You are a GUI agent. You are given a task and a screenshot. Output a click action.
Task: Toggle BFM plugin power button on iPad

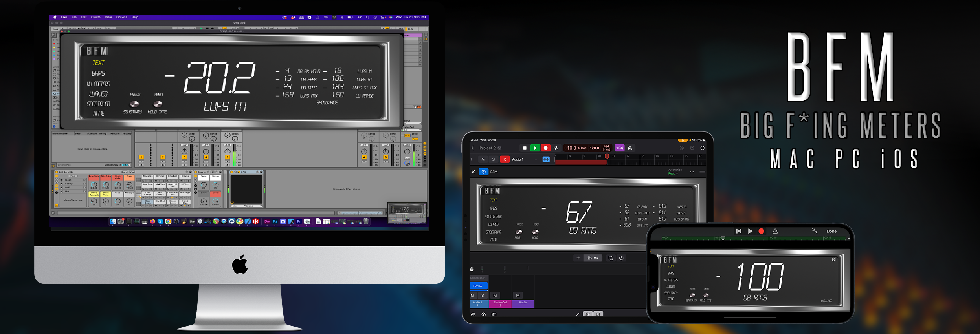click(x=483, y=172)
